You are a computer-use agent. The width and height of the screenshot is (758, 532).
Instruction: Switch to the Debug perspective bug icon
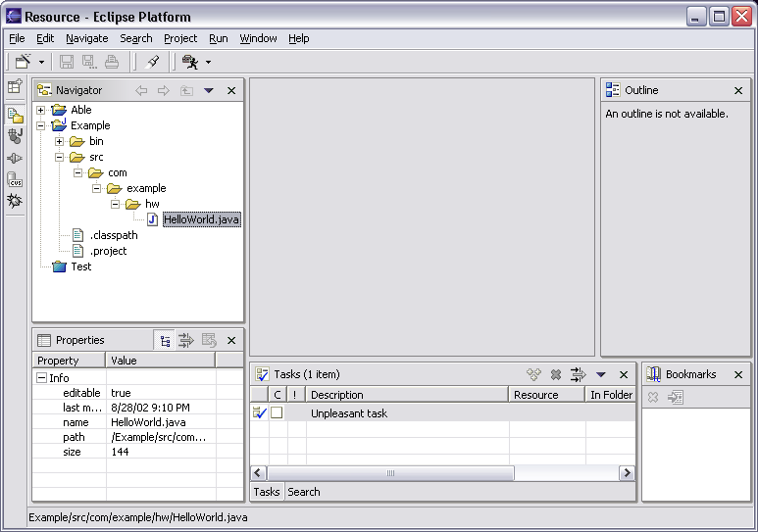15,201
